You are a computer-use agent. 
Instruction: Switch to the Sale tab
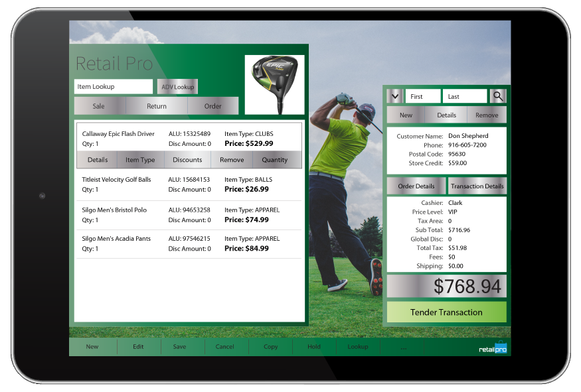[98, 105]
